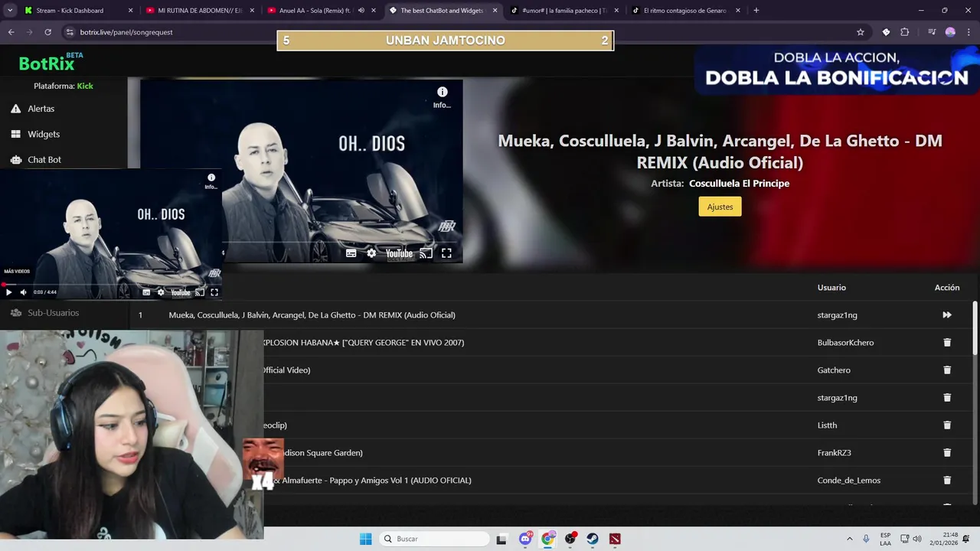
Task: Bookmark this page with the star icon
Action: click(x=861, y=32)
